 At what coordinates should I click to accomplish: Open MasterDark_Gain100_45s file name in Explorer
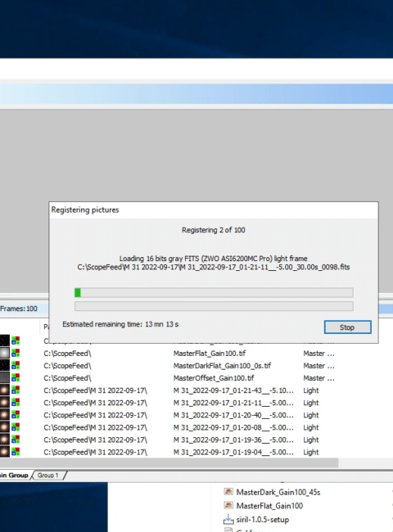(278, 492)
